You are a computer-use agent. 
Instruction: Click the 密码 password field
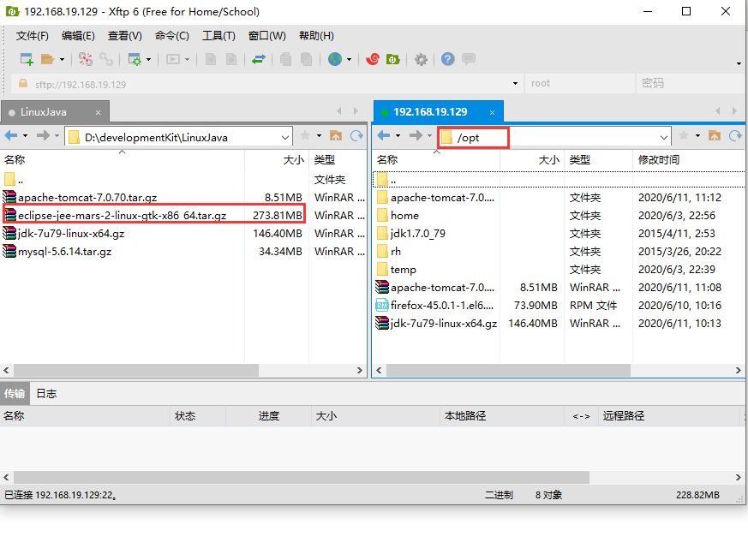[x=691, y=83]
